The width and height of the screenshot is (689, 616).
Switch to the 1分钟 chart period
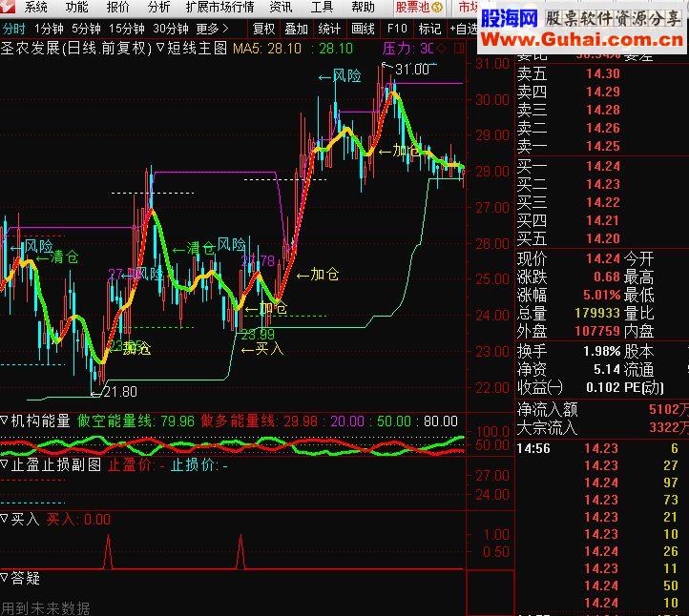click(x=49, y=29)
